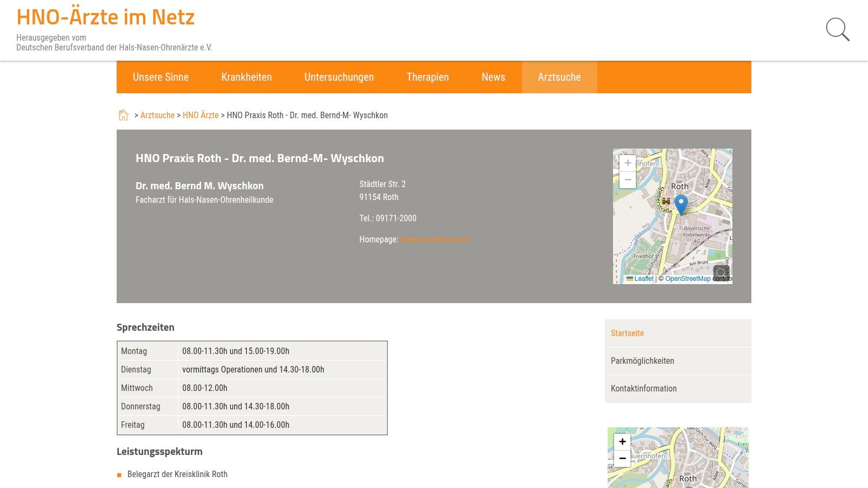Click the lower sidebar map thumbnail

pyautogui.click(x=678, y=458)
